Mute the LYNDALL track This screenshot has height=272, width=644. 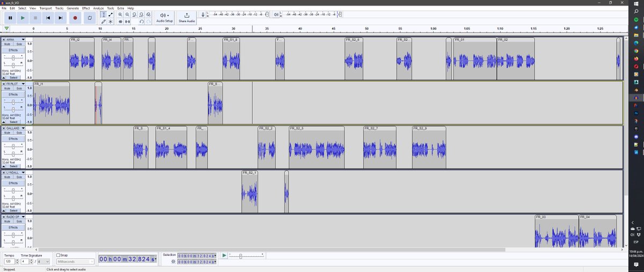point(8,177)
